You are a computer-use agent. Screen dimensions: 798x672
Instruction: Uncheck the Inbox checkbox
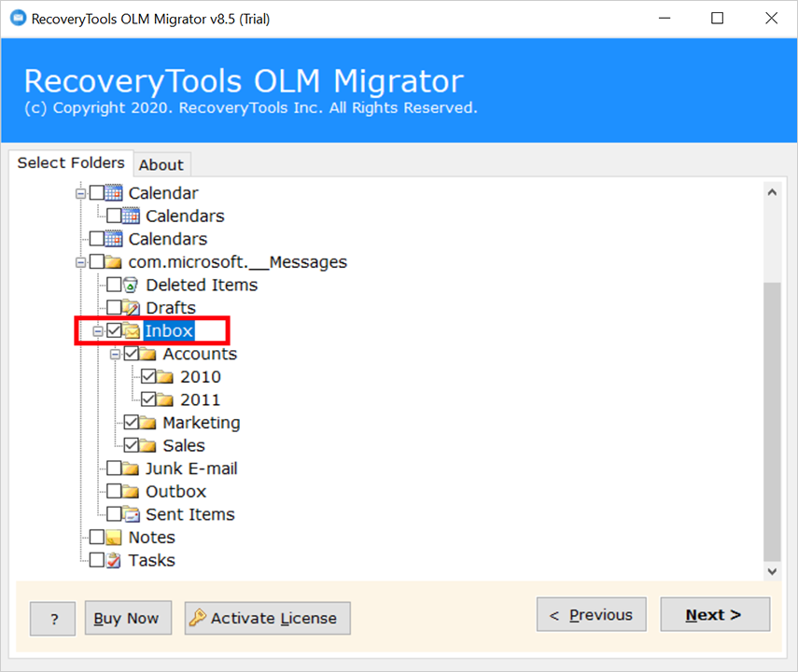click(x=114, y=331)
